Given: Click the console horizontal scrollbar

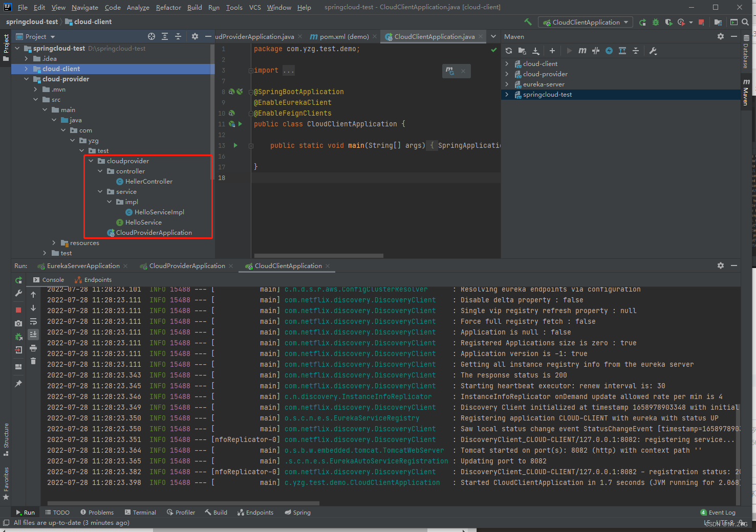Looking at the screenshot, I should coord(183,503).
